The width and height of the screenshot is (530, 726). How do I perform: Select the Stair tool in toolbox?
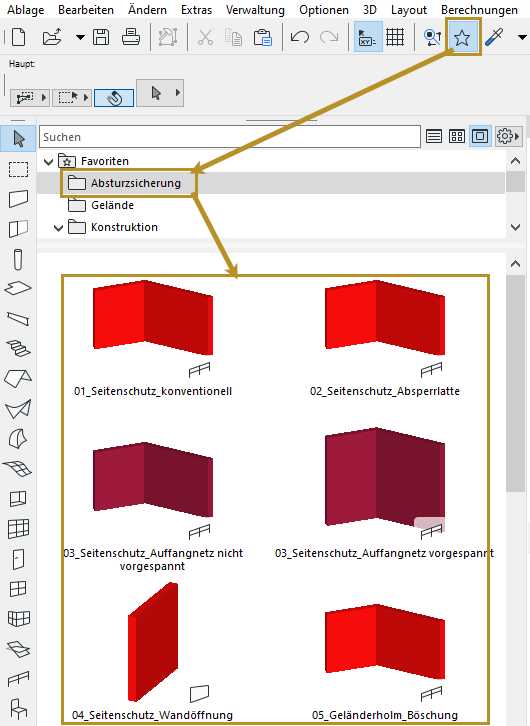pyautogui.click(x=18, y=348)
